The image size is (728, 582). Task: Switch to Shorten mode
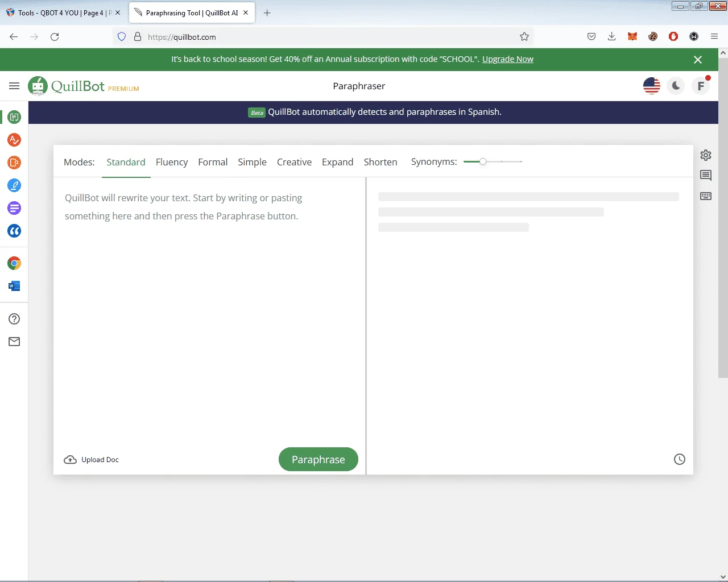click(380, 162)
